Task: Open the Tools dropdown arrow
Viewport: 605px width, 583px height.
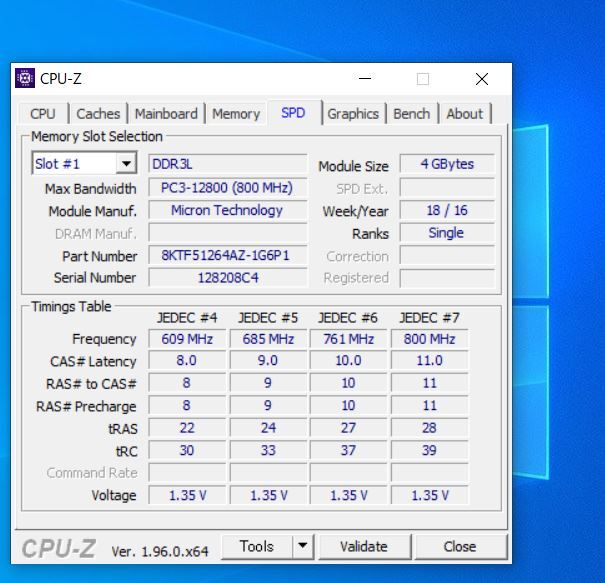Action: pos(303,546)
